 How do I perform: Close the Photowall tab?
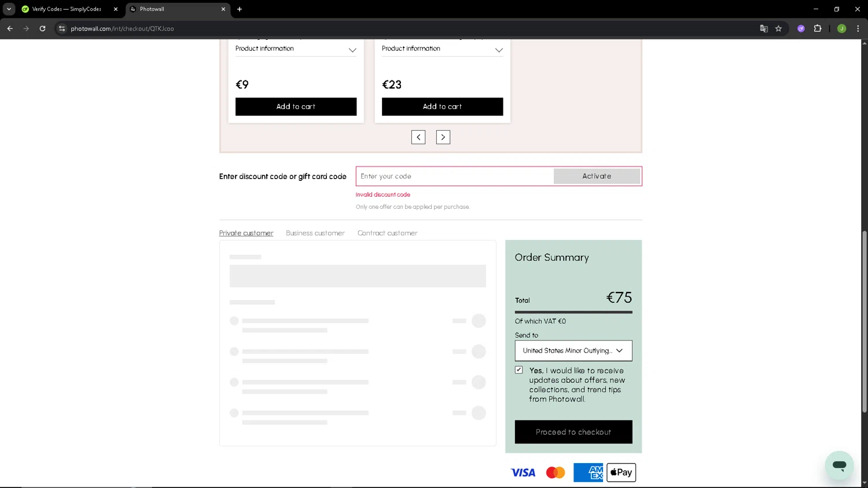click(223, 9)
